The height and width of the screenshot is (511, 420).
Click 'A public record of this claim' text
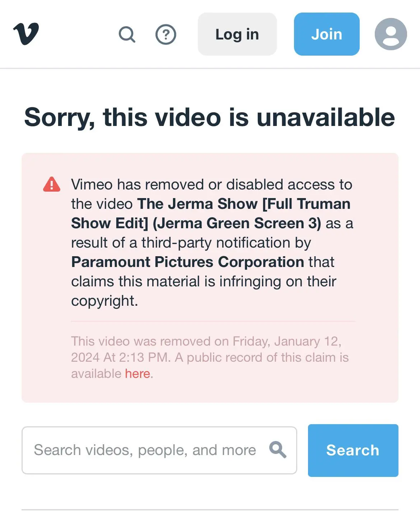coord(255,357)
